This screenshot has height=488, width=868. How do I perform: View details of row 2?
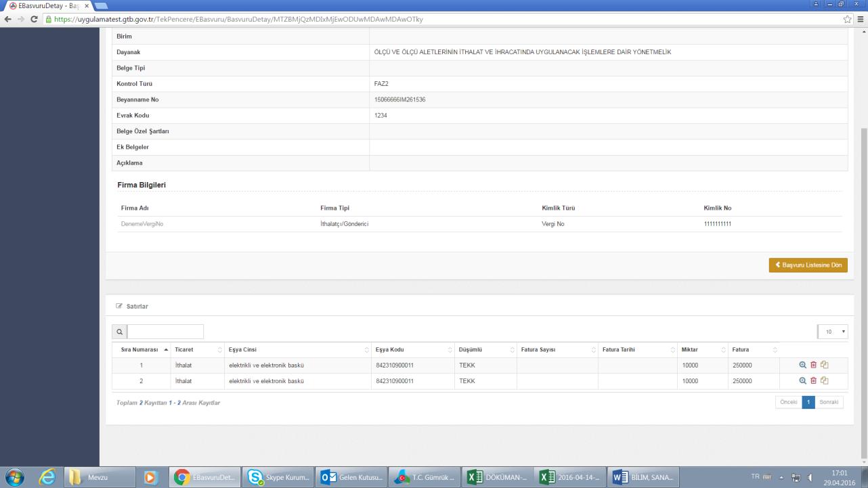point(803,380)
